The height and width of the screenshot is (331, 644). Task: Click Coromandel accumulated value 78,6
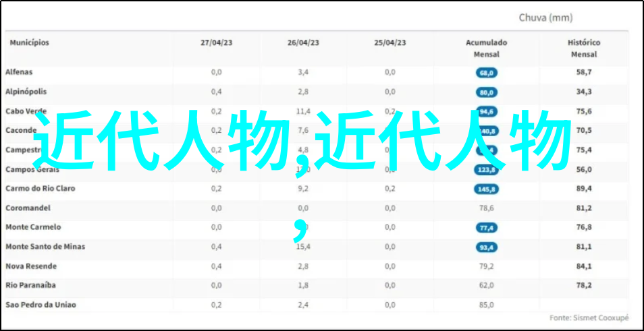pos(486,208)
